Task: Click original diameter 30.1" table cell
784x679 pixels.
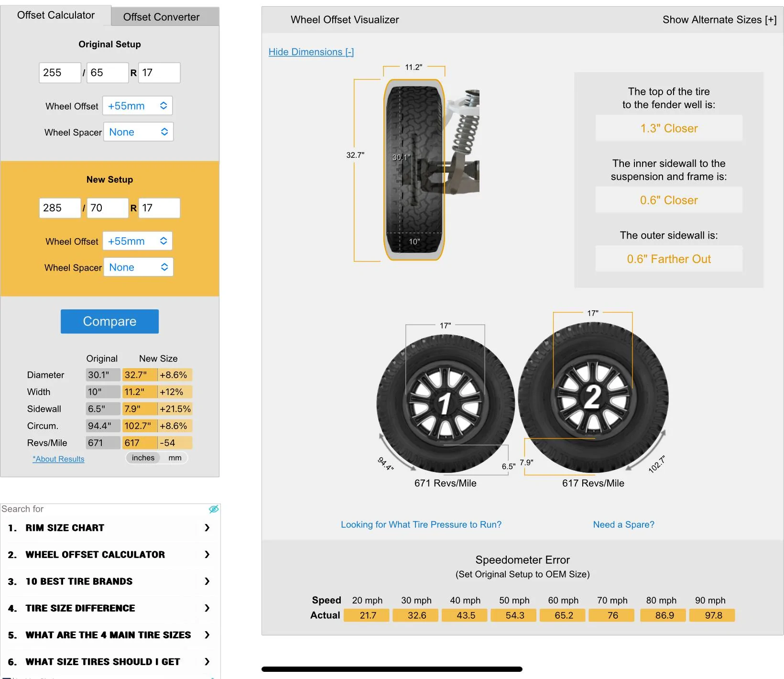Action: (103, 375)
